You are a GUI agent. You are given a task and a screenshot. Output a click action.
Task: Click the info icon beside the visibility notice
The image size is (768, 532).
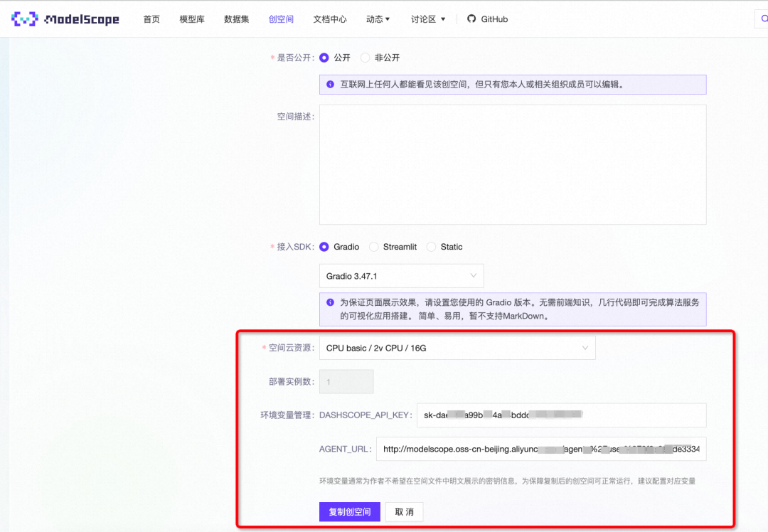330,84
